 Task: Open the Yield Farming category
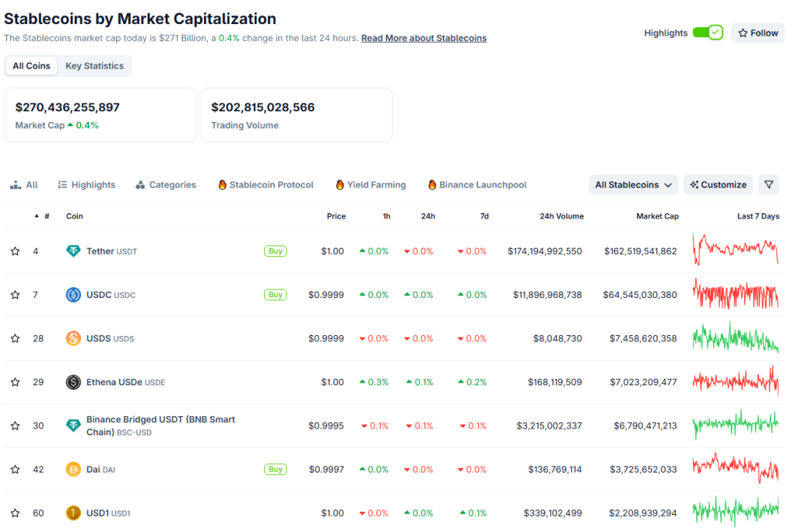(x=371, y=185)
